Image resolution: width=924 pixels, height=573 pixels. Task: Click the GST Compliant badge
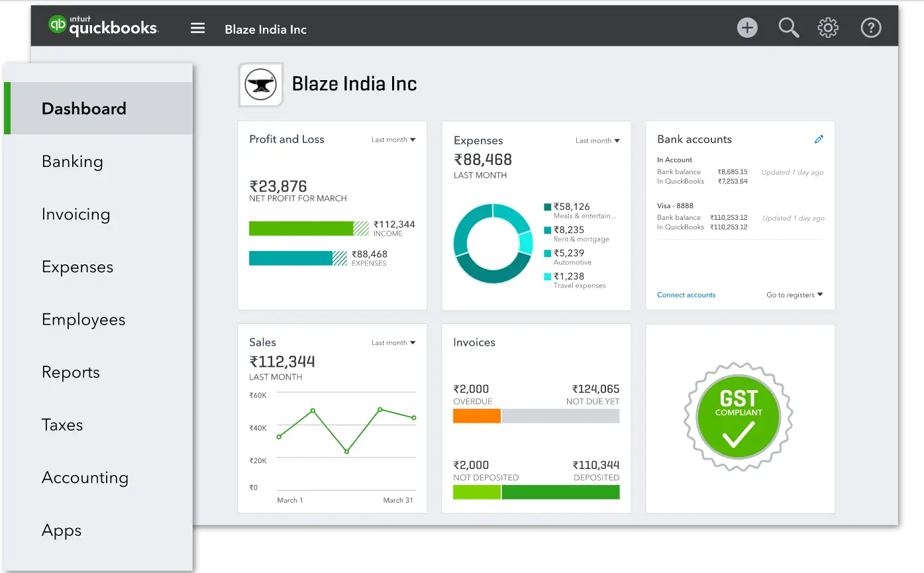(739, 417)
